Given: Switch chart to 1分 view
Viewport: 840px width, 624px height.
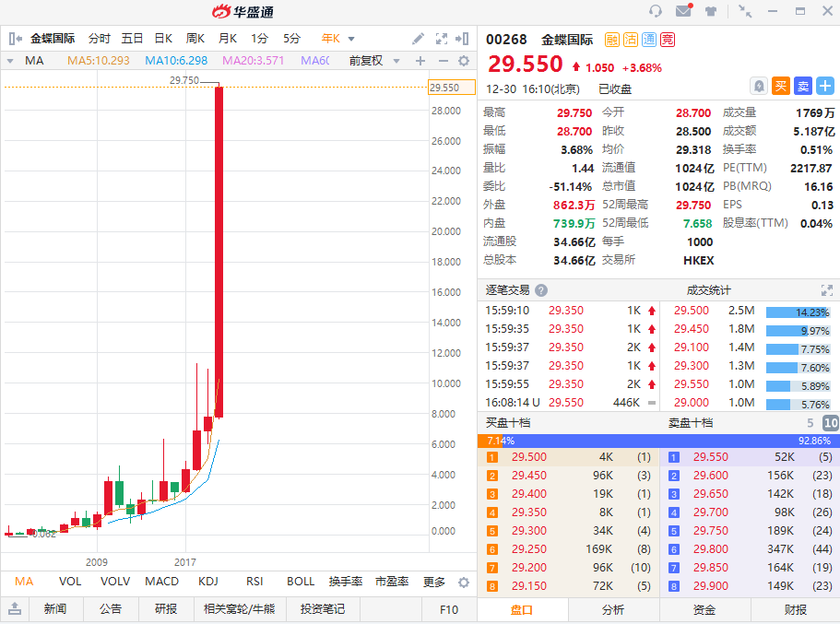Looking at the screenshot, I should tap(259, 39).
